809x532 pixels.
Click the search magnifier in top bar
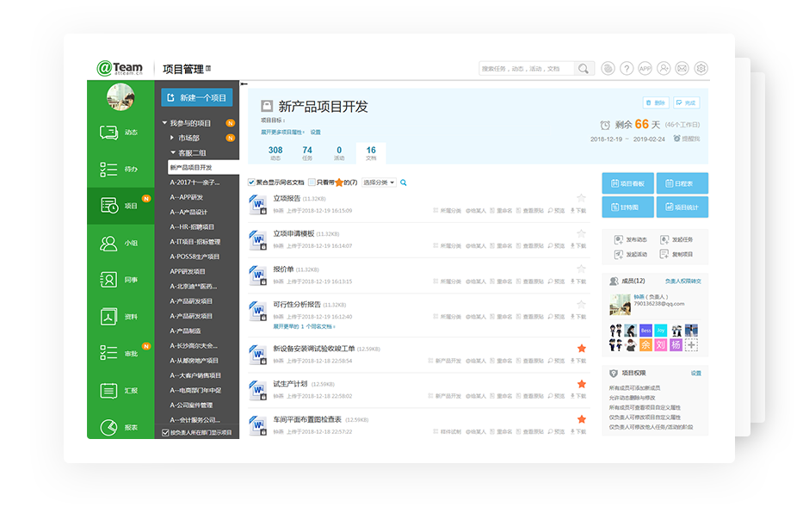(584, 69)
